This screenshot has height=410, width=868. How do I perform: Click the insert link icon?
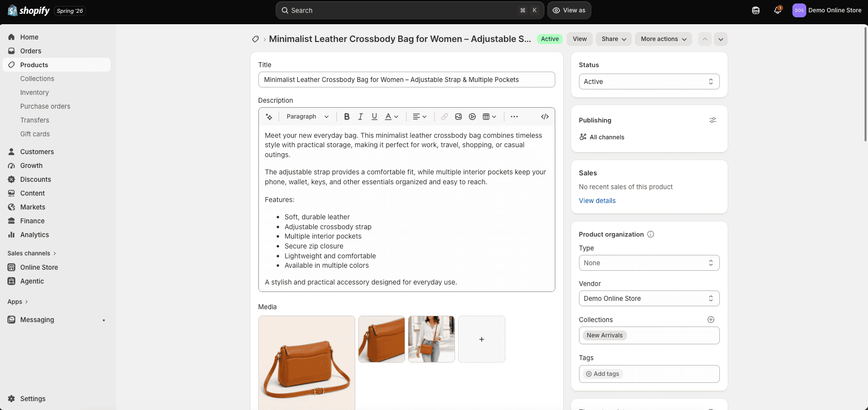click(x=445, y=117)
